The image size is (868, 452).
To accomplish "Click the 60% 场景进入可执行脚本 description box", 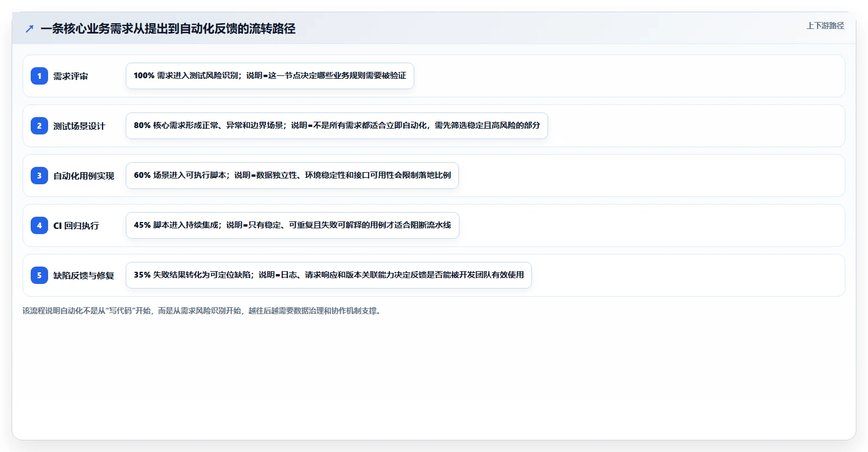I will coord(292,176).
